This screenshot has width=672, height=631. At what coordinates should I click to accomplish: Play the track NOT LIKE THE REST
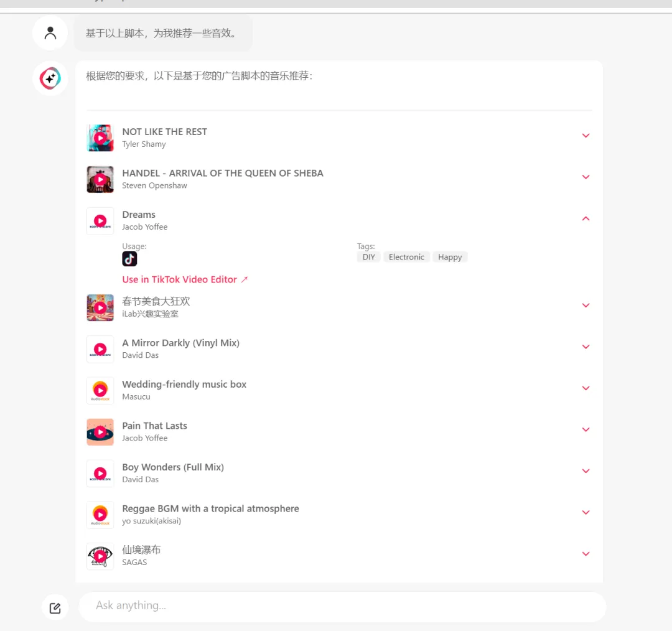100,138
